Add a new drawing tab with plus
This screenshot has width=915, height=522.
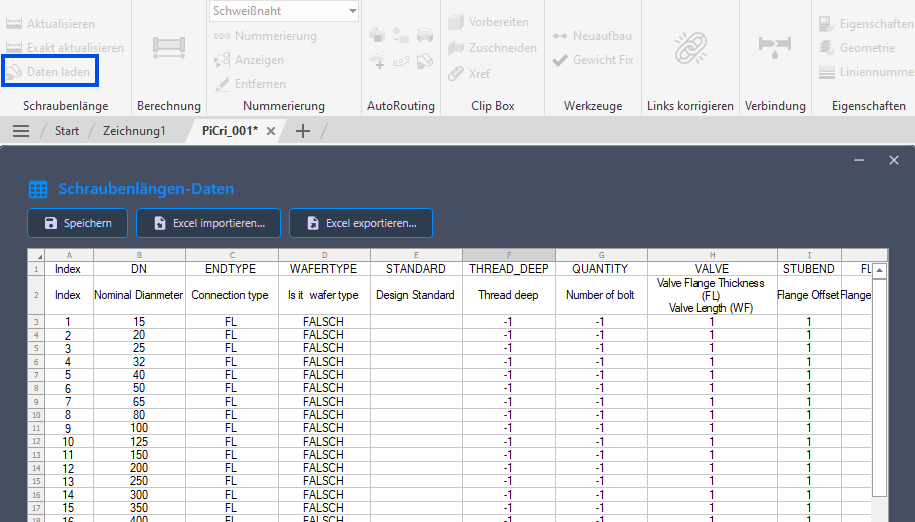pyautogui.click(x=302, y=131)
